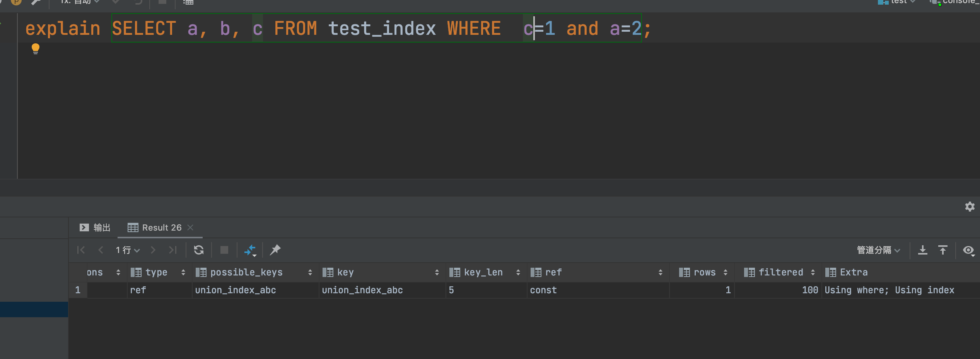
Task: Click the WHERE keyword in editor
Action: tap(474, 29)
